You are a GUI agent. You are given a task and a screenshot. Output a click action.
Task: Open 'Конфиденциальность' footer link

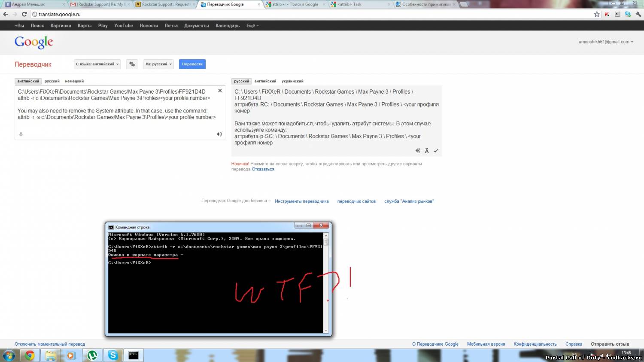535,344
